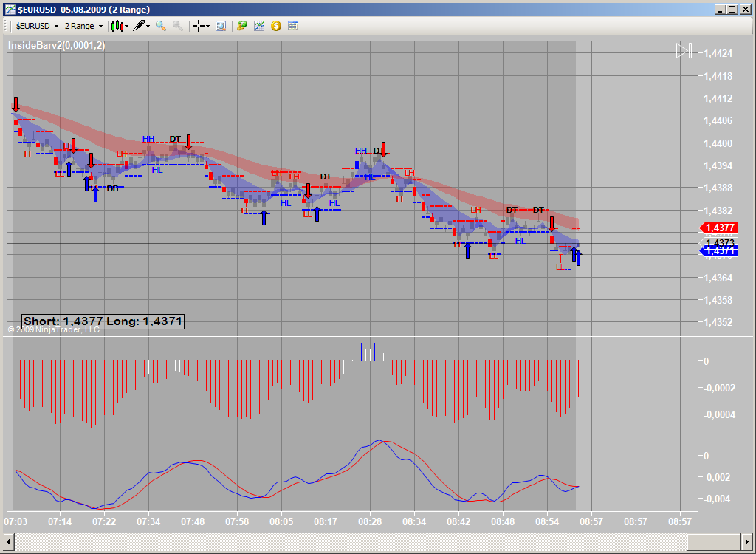This screenshot has height=554, width=756.
Task: Click the 07:48 time axis label
Action: click(193, 521)
